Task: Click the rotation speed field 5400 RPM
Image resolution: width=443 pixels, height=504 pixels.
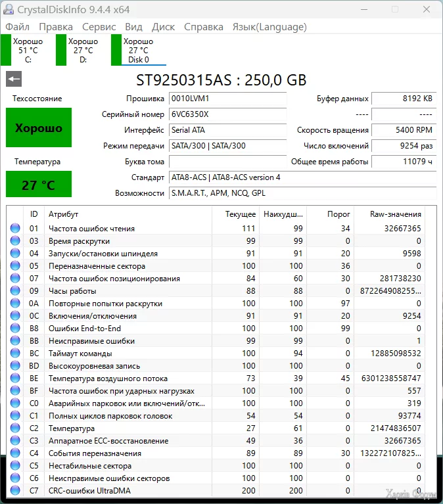Action: tap(404, 130)
